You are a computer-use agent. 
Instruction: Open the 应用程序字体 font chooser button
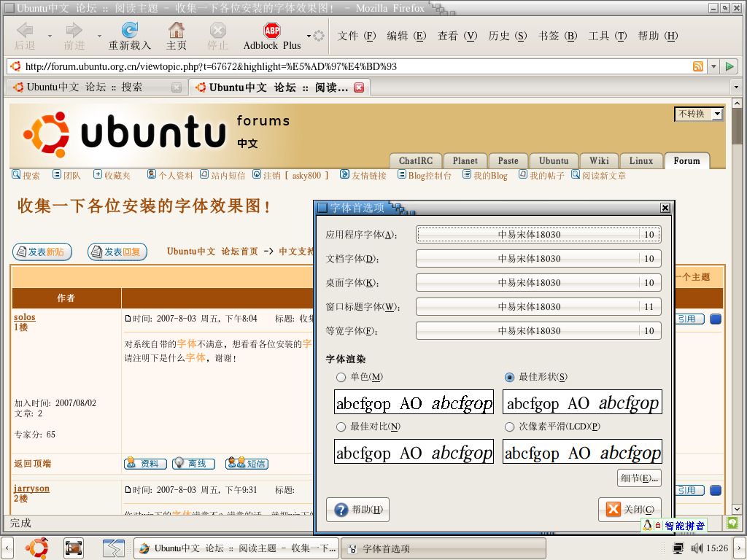point(538,234)
